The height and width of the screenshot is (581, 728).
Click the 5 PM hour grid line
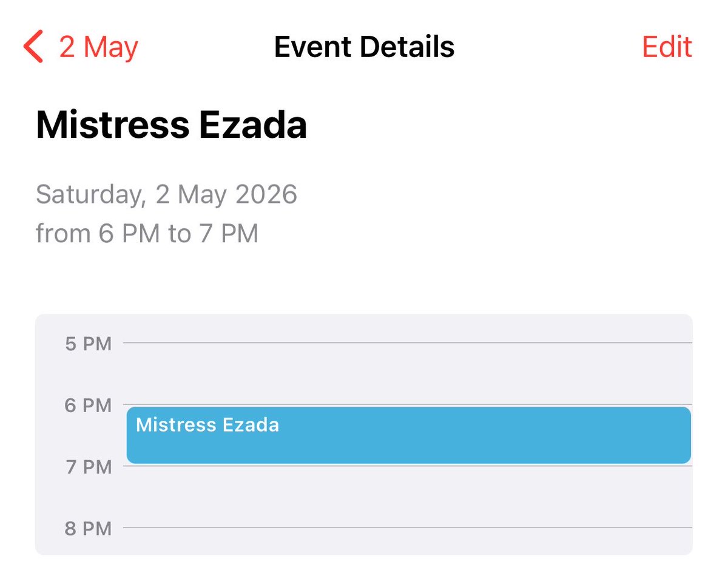point(407,343)
